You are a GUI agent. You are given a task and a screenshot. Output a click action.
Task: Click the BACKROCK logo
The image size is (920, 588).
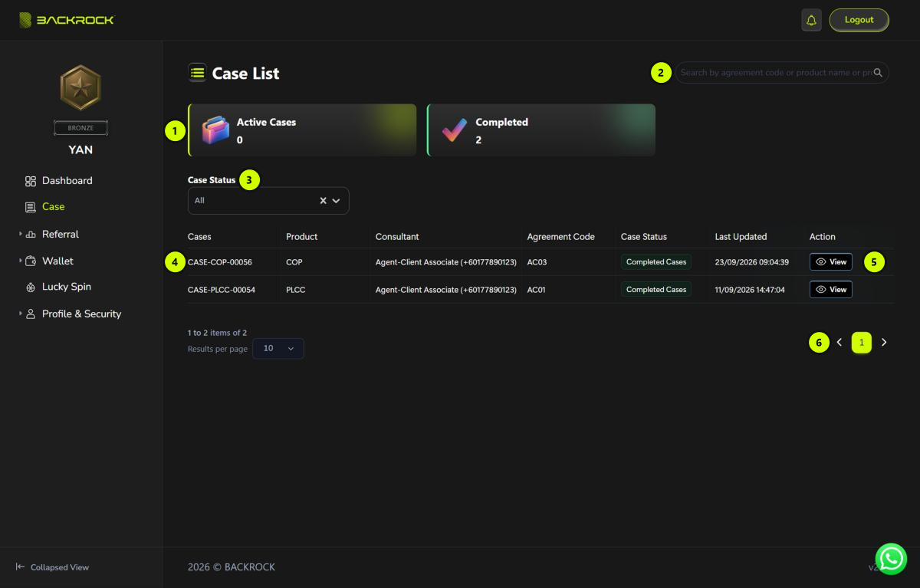[67, 20]
